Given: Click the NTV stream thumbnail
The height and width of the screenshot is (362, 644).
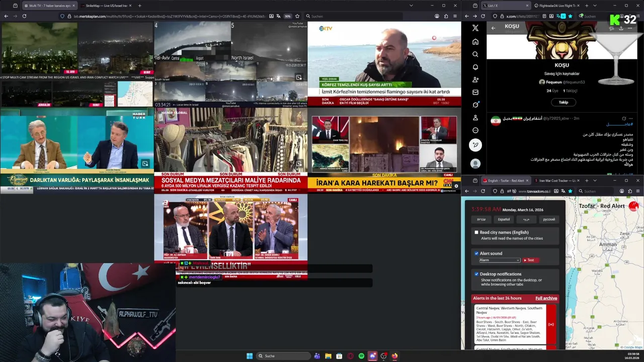Looking at the screenshot, I should 384,64.
